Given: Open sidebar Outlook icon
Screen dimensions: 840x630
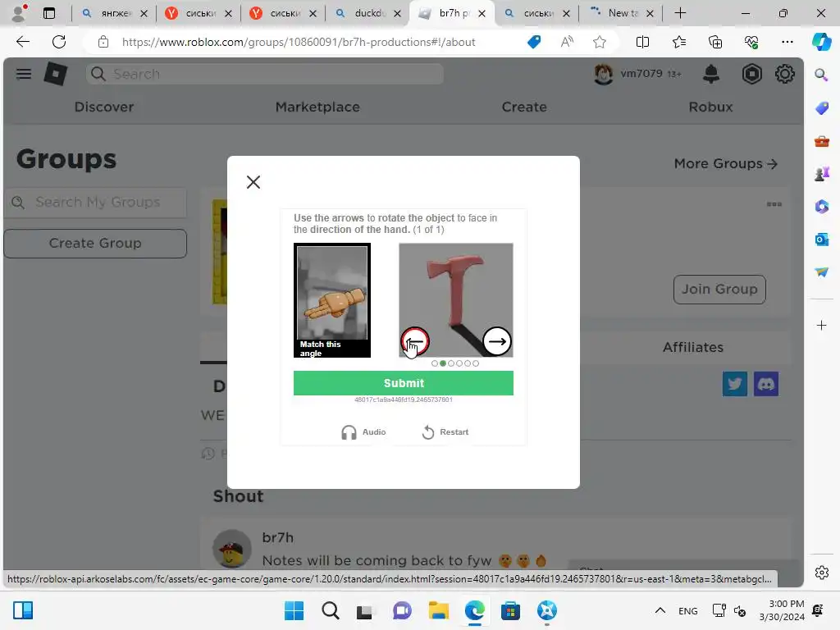Looking at the screenshot, I should click(x=821, y=240).
